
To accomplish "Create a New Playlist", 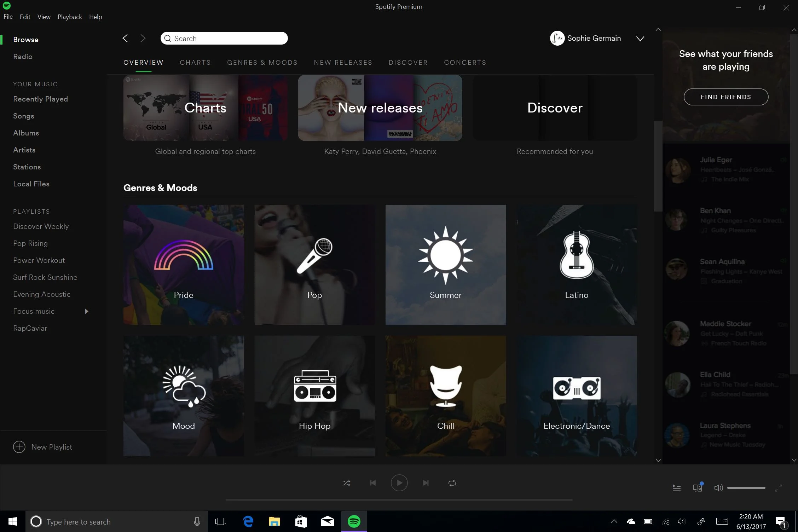I will coord(42,447).
